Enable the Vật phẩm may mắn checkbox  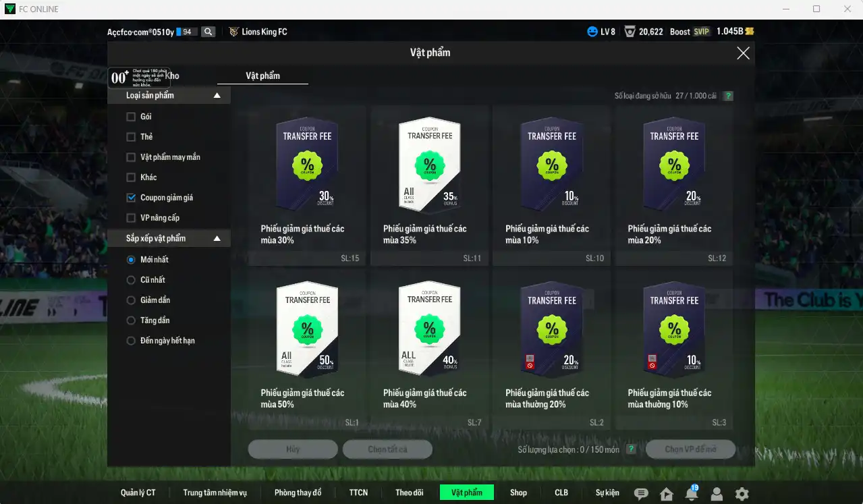pos(131,157)
